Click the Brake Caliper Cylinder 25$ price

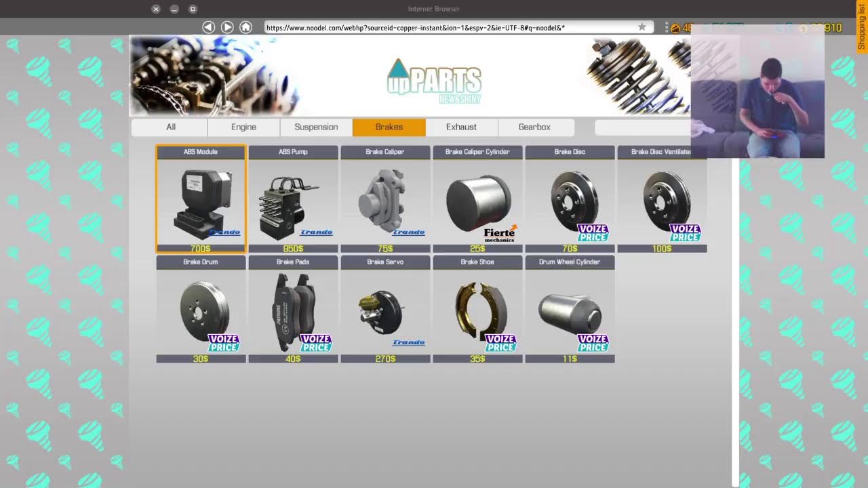pyautogui.click(x=478, y=249)
